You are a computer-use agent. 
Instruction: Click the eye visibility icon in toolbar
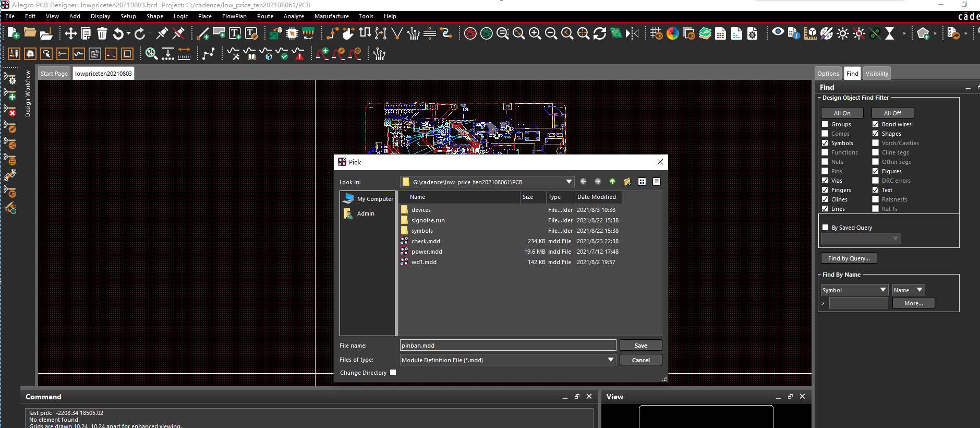778,32
